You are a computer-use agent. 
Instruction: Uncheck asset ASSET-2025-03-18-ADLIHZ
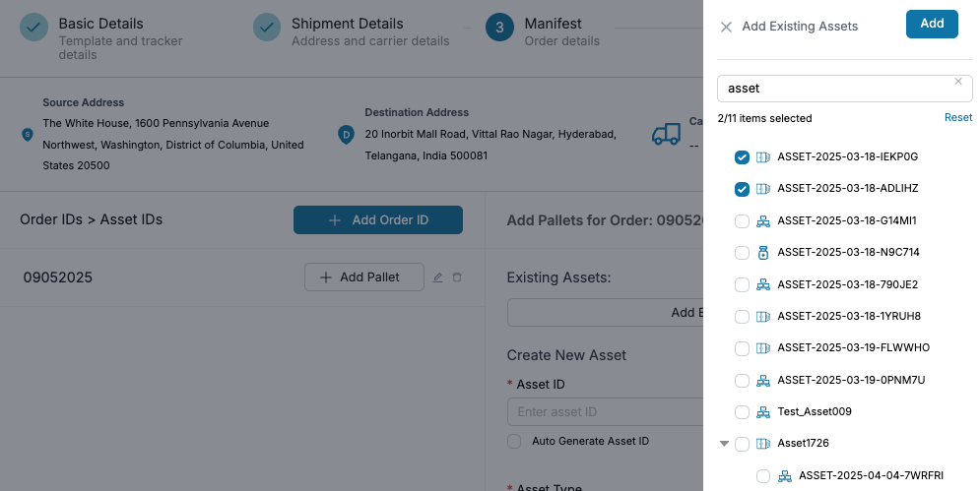tap(743, 189)
